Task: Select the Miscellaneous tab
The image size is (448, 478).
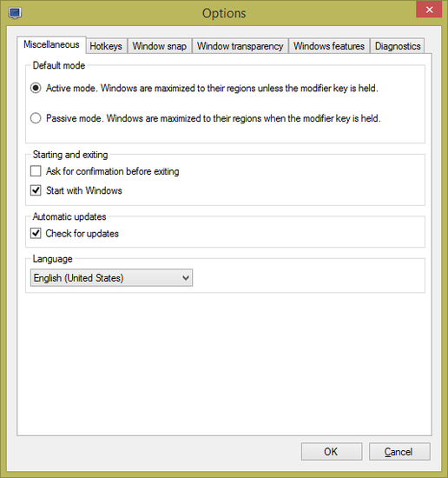Action: [51, 45]
